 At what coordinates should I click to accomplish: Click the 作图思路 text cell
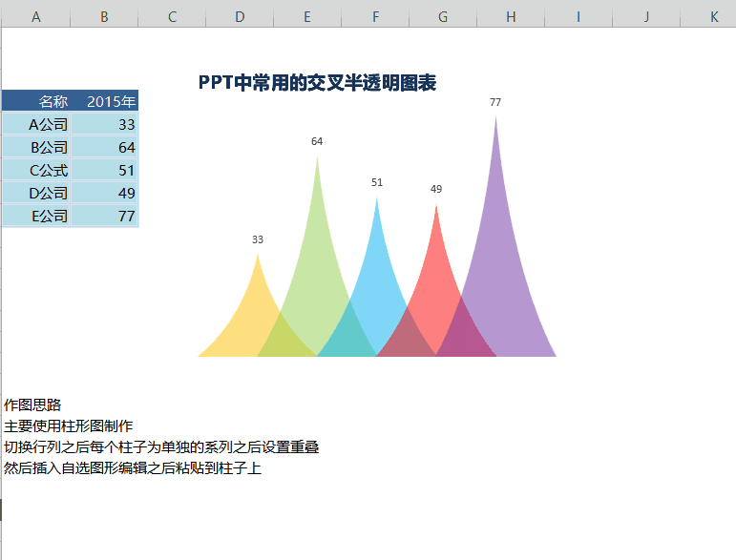pyautogui.click(x=32, y=405)
